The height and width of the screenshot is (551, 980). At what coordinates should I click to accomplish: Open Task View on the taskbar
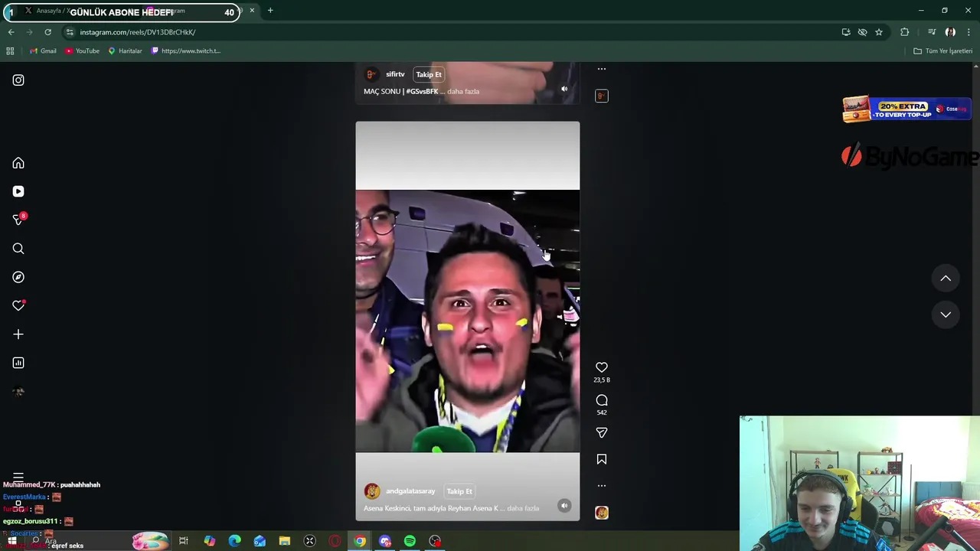point(184,541)
